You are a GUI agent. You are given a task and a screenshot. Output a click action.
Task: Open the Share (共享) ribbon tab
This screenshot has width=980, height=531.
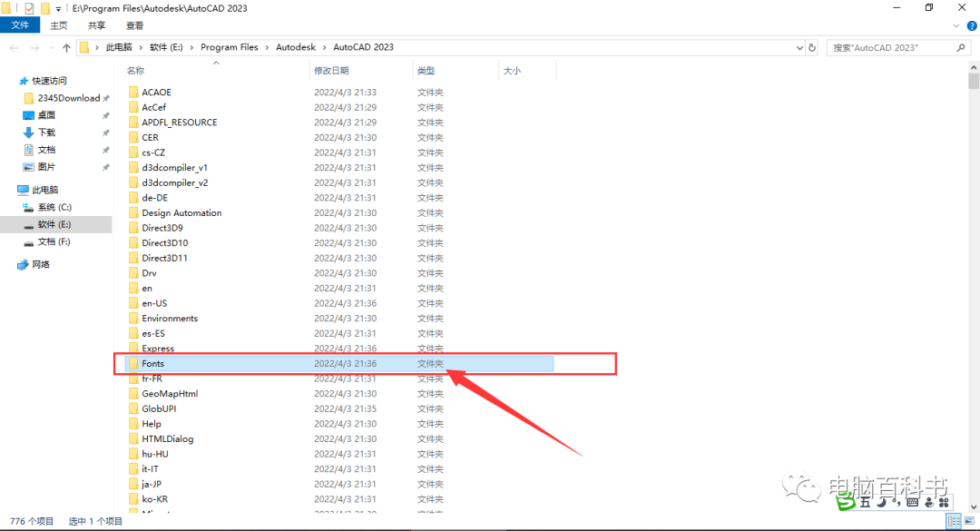tap(96, 25)
